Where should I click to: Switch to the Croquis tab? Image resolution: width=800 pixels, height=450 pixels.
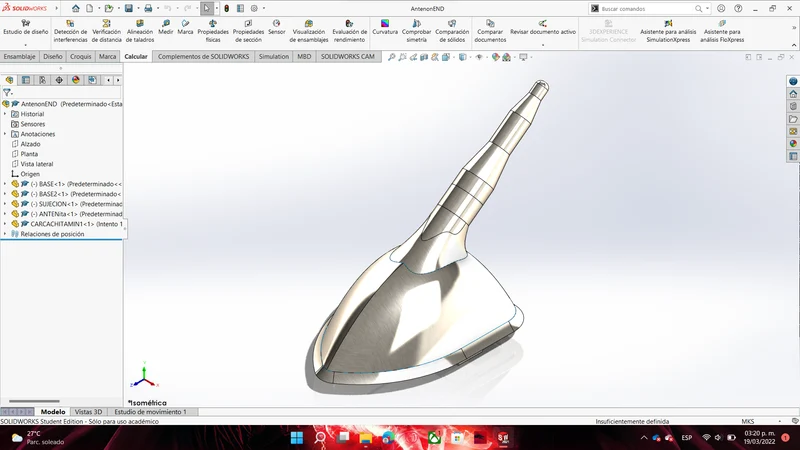pyautogui.click(x=80, y=56)
